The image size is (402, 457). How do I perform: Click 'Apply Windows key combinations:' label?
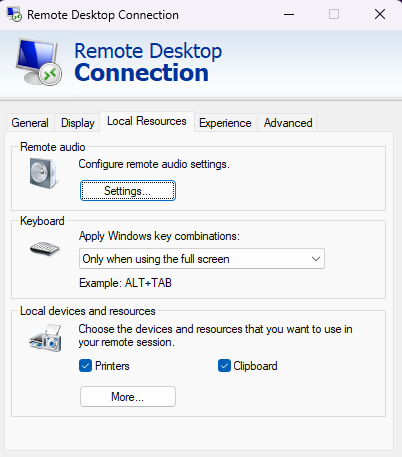(x=159, y=236)
